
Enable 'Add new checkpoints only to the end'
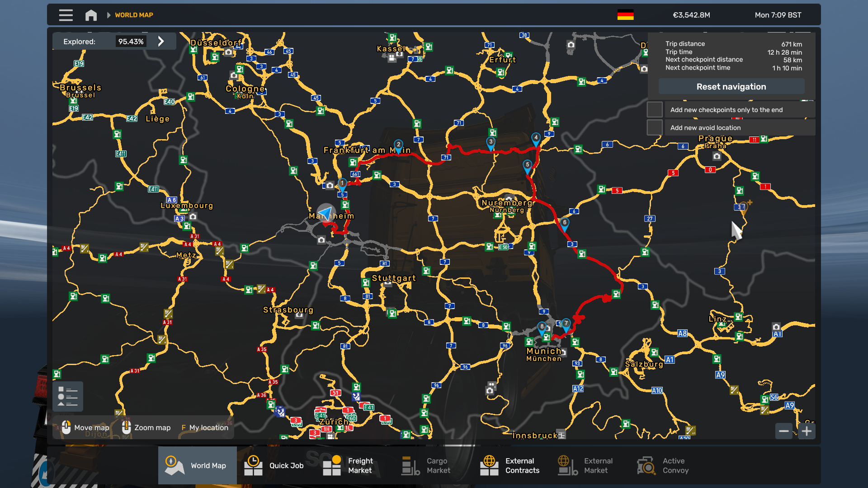[655, 109]
